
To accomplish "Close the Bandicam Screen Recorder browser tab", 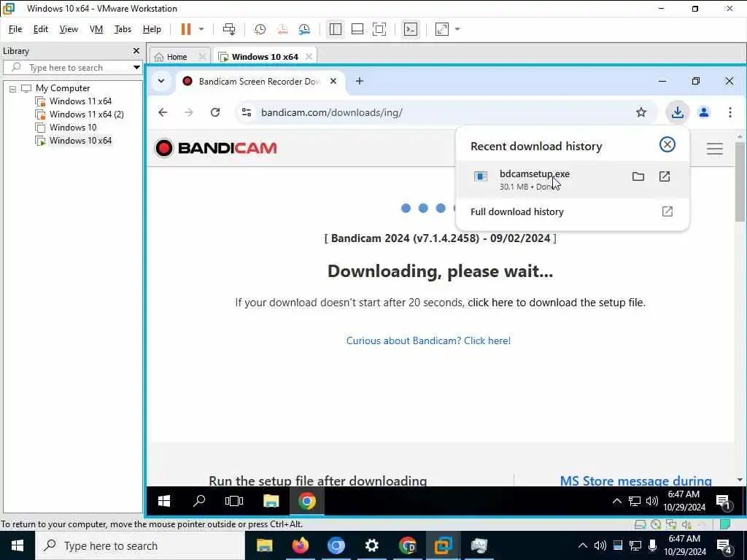I will pos(333,81).
